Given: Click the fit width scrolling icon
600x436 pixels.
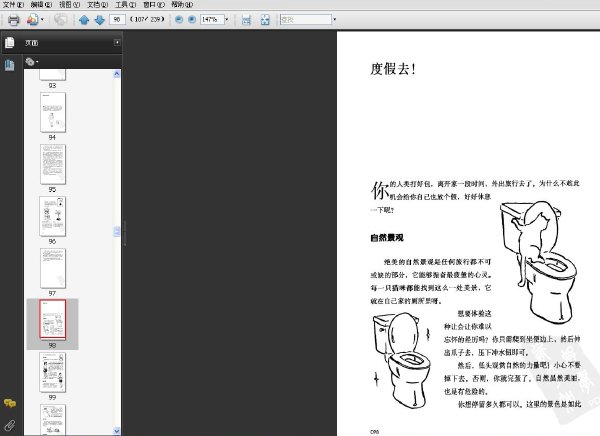Looking at the screenshot, I should tap(246, 20).
